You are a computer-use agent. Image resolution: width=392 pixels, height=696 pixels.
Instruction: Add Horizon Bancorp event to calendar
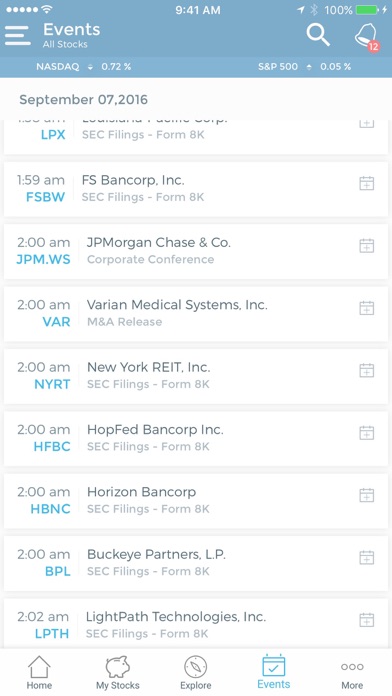[x=366, y=495]
